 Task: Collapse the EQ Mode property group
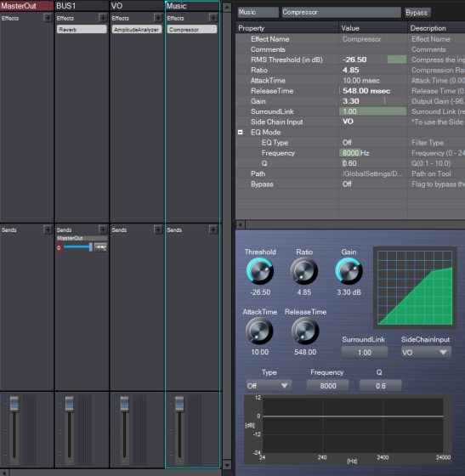pyautogui.click(x=240, y=133)
